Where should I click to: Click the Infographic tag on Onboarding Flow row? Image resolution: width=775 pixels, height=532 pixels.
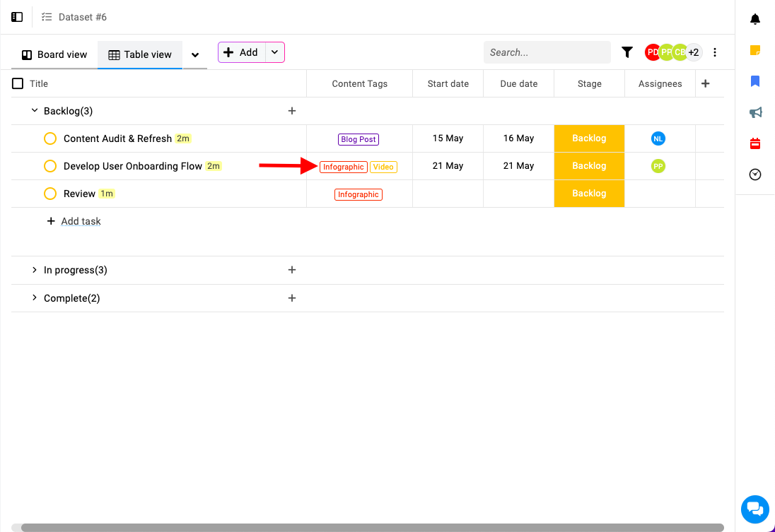coord(344,167)
